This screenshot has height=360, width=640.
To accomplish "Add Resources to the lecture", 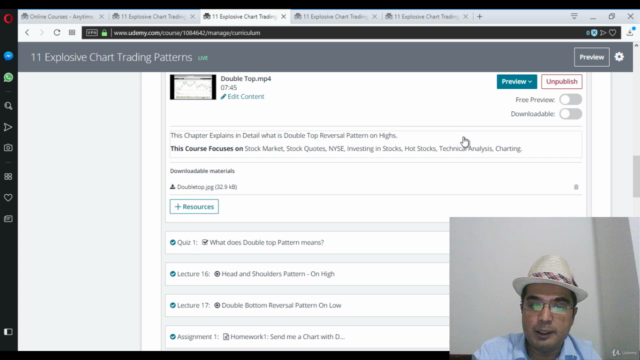I will coord(194,207).
